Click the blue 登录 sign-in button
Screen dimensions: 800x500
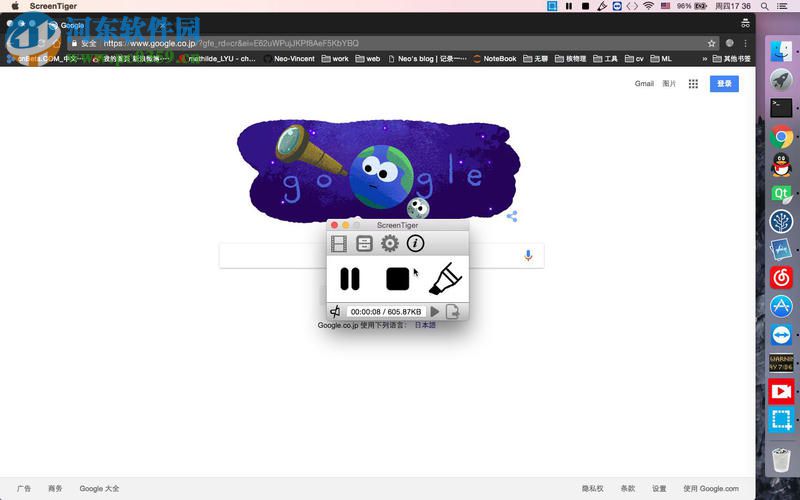point(724,84)
